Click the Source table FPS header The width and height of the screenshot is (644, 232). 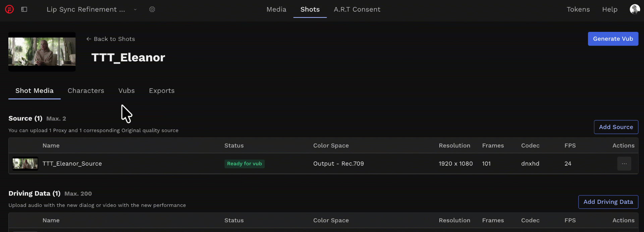tap(570, 146)
